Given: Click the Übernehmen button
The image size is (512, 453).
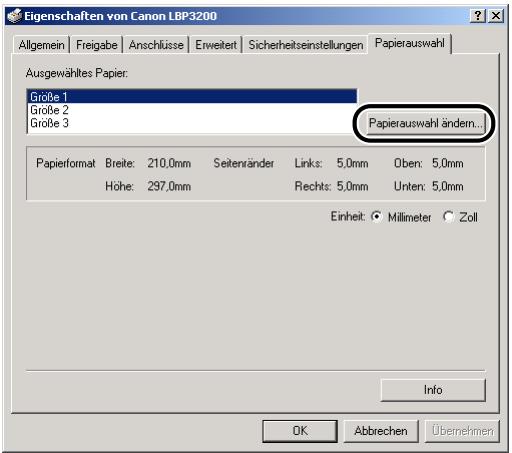Looking at the screenshot, I should point(462,431).
